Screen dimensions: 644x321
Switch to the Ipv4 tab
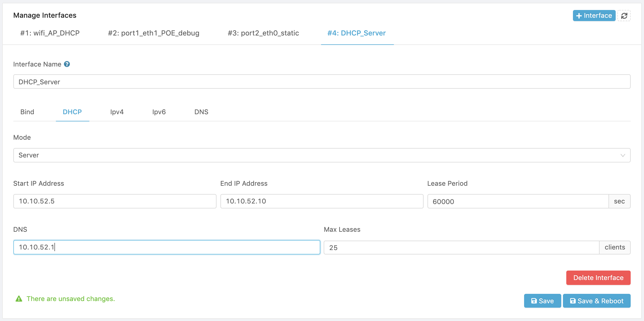117,111
